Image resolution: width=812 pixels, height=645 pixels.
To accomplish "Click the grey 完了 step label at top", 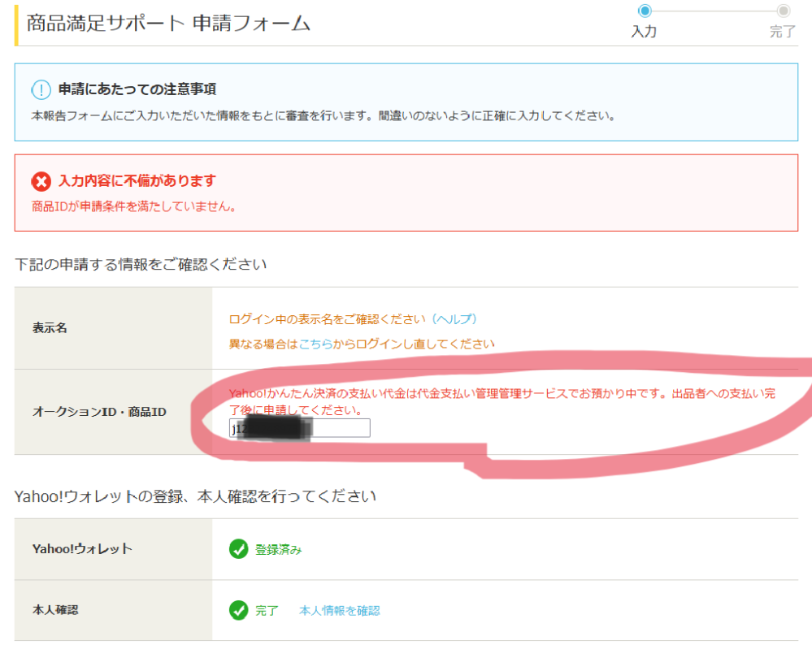I will click(782, 32).
